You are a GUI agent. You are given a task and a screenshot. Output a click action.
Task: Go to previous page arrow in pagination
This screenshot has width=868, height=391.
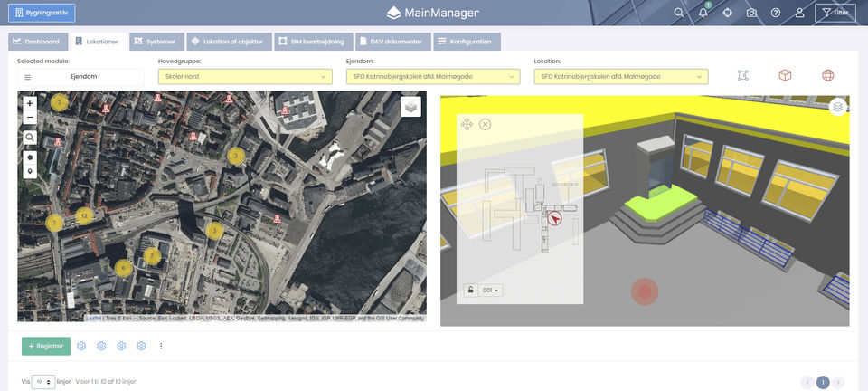(x=807, y=382)
